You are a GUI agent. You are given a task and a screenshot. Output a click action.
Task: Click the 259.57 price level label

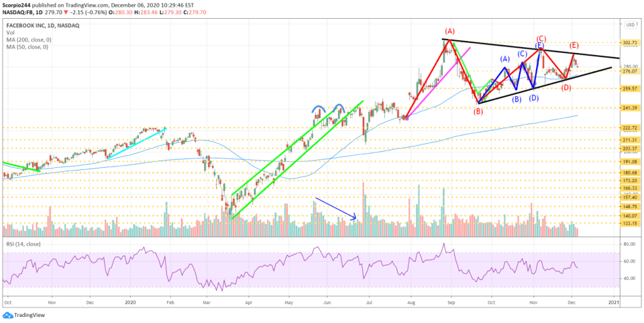click(x=630, y=89)
